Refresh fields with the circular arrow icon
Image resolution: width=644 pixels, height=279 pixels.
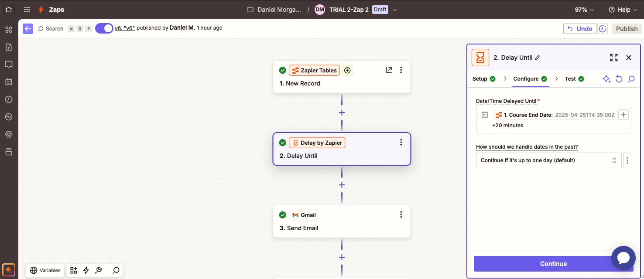coord(619,79)
